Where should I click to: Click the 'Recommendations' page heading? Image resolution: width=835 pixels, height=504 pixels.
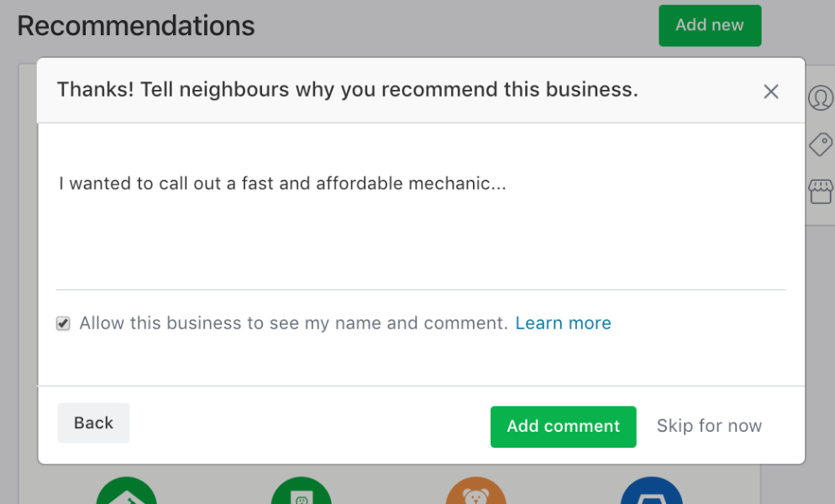click(136, 25)
